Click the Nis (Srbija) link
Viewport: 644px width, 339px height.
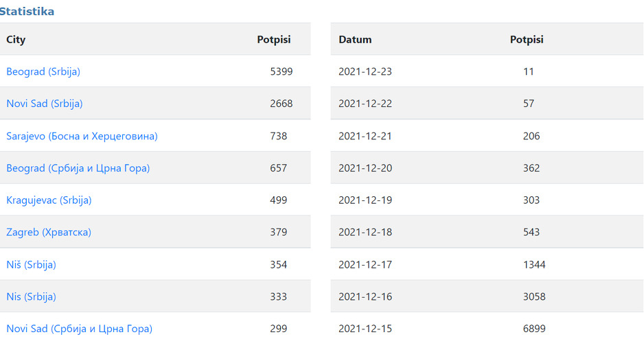tap(31, 296)
